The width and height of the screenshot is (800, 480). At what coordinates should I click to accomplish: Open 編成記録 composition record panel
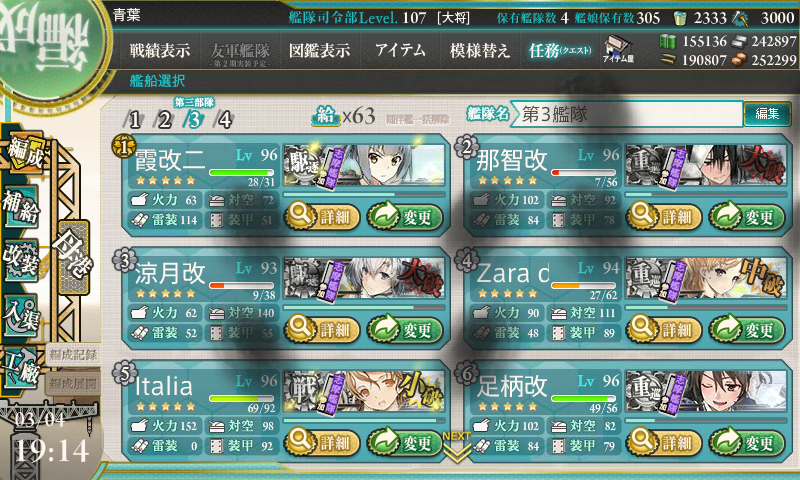coord(72,355)
